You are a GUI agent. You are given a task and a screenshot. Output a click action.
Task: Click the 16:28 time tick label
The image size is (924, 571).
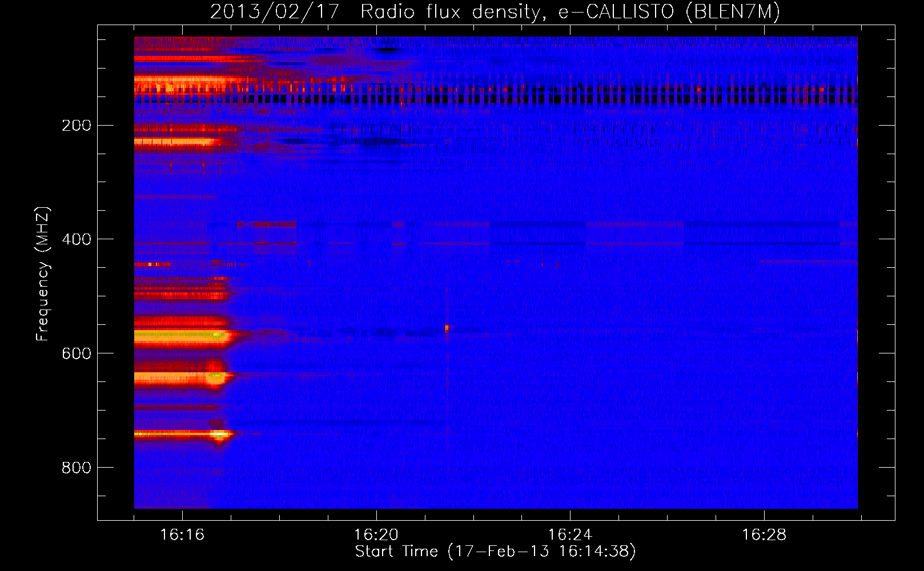(x=764, y=535)
